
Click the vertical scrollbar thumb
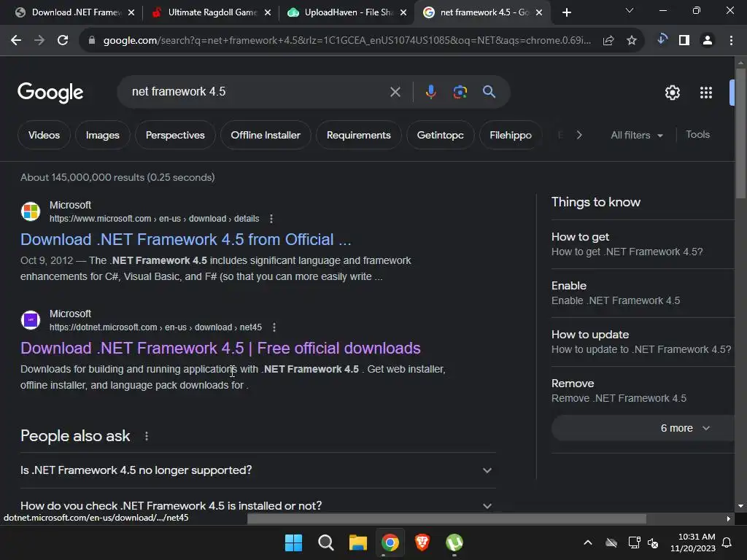coord(740,133)
